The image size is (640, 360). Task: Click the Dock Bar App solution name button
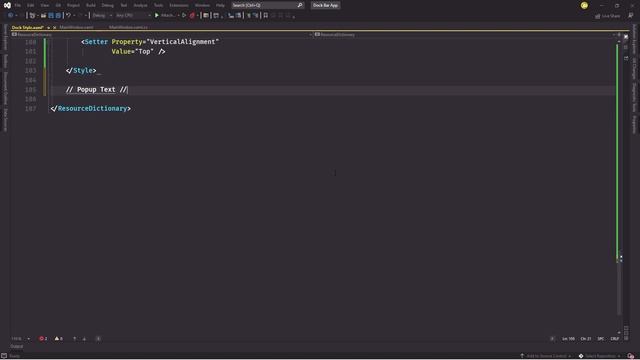pos(325,5)
